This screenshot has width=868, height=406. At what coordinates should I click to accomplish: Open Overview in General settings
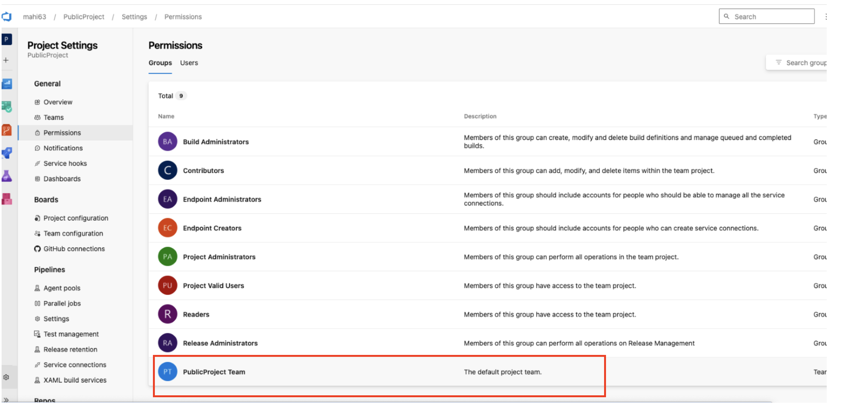(x=58, y=102)
